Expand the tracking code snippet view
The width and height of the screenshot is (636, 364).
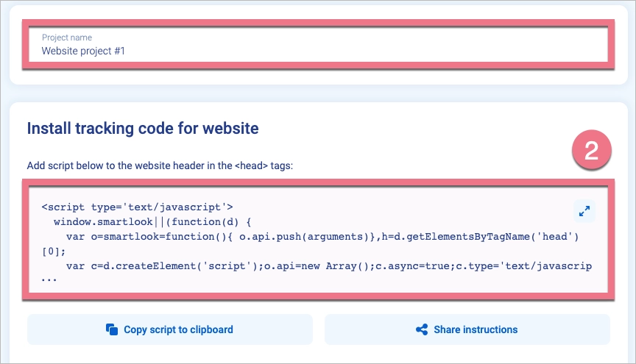pyautogui.click(x=584, y=211)
